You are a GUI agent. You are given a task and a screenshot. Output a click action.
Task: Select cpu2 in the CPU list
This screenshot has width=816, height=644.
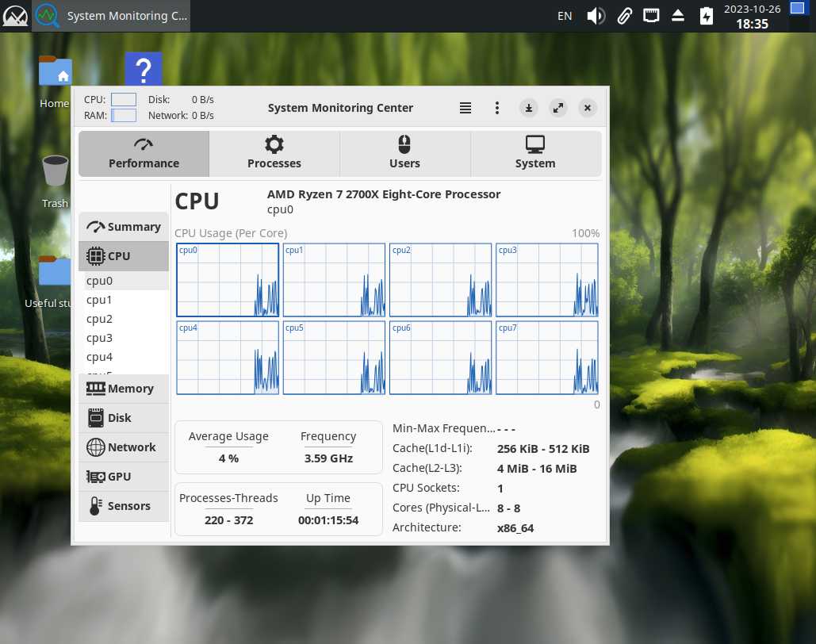99,319
